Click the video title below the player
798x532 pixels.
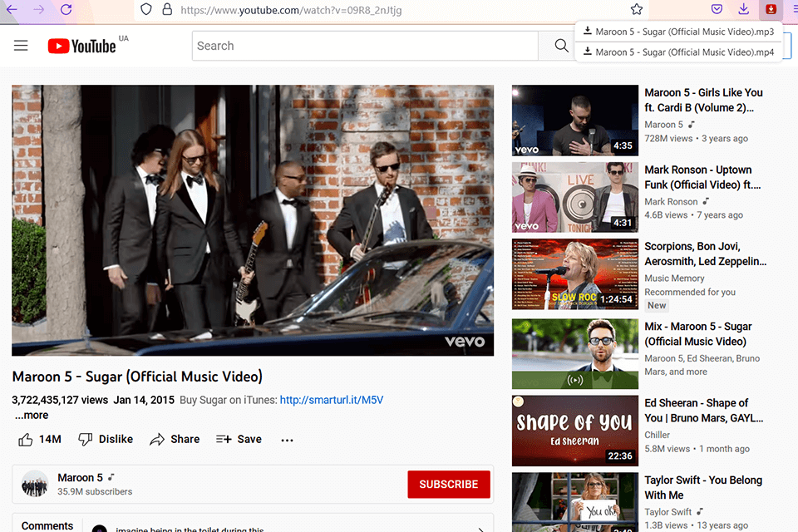(x=137, y=377)
